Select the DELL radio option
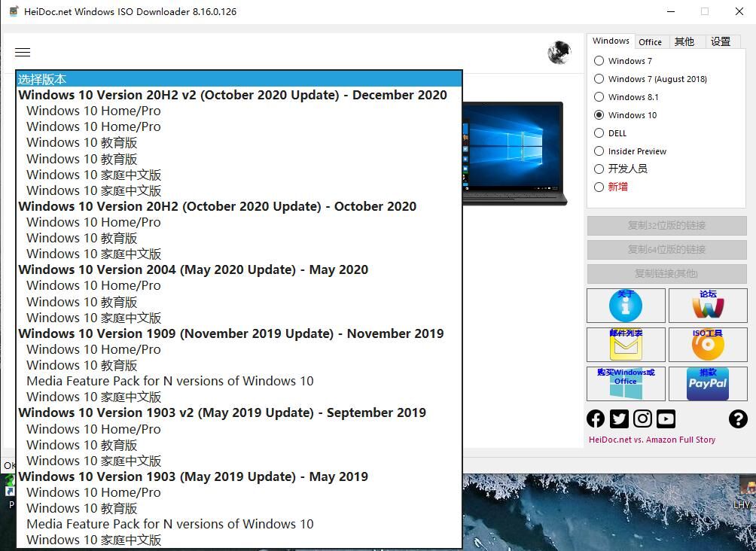The height and width of the screenshot is (551, 756). 599,133
